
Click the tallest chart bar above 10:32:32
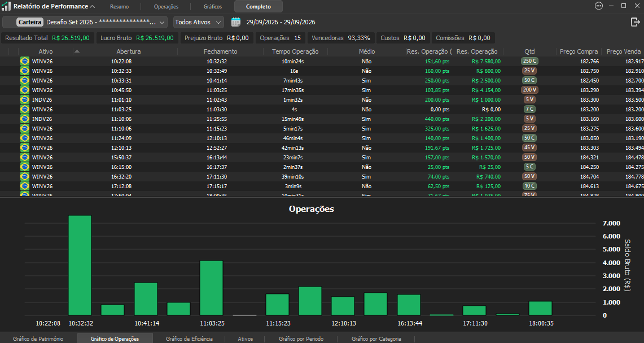click(80, 265)
